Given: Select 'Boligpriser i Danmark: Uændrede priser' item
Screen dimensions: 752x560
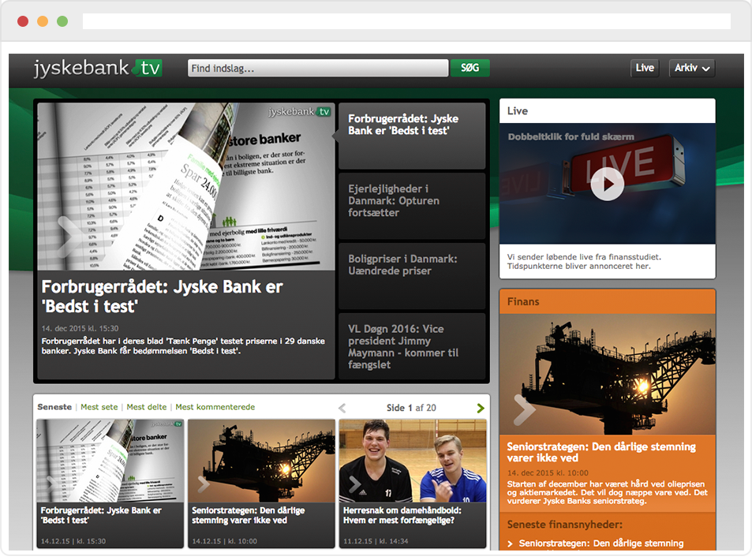Looking at the screenshot, I should tap(412, 276).
